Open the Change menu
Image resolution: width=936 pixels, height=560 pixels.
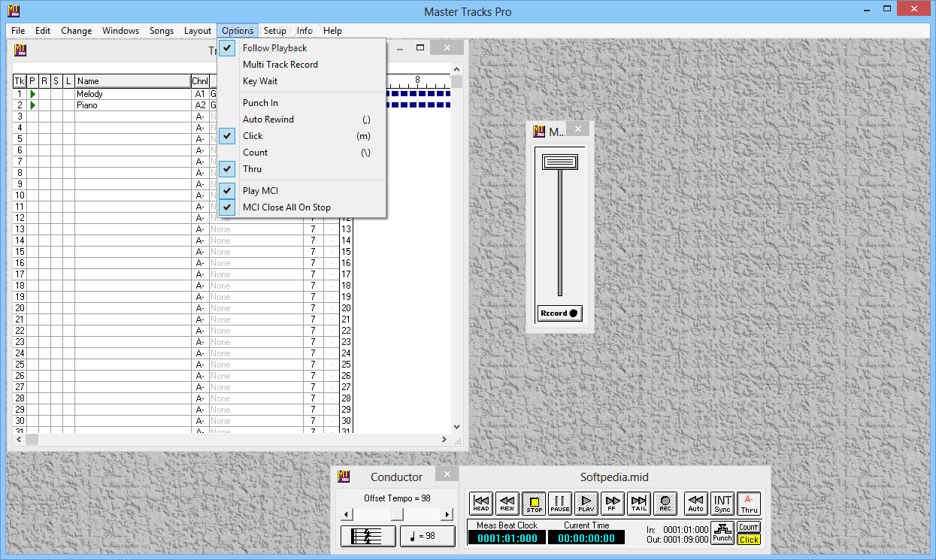(x=77, y=31)
